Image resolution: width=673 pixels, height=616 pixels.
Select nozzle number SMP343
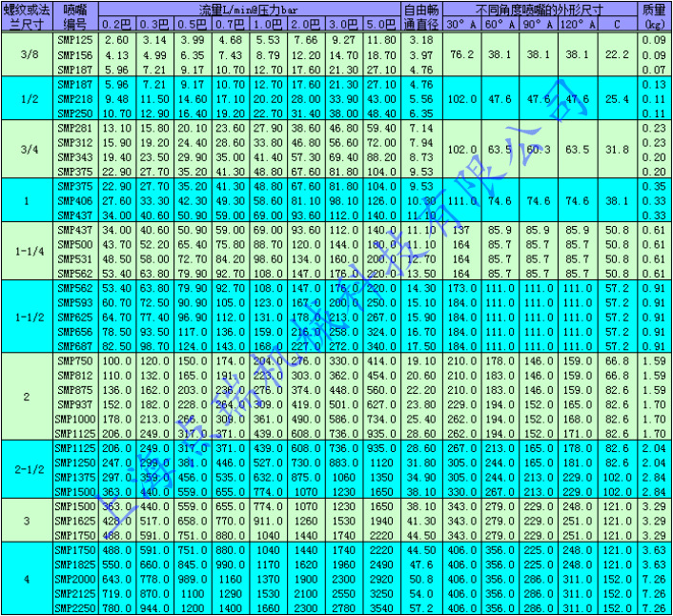click(75, 157)
